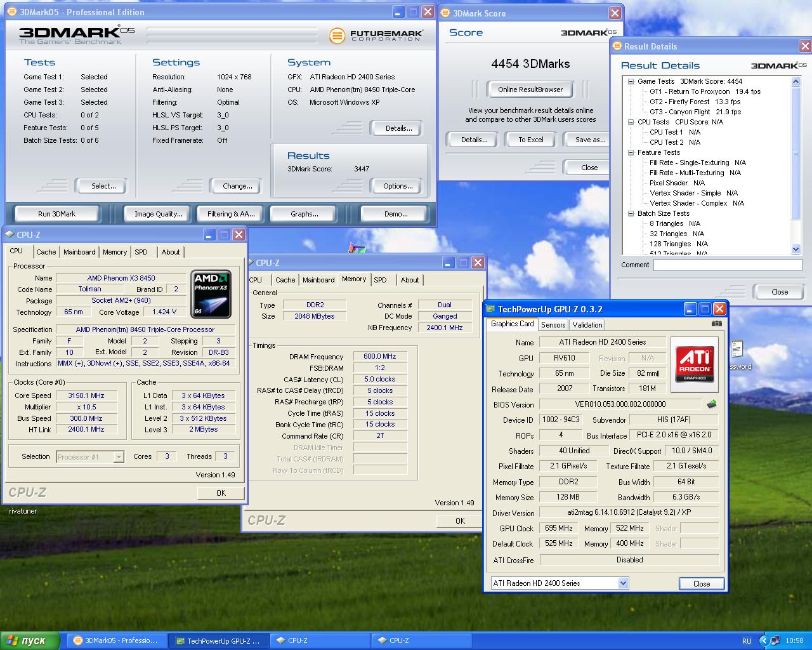Click the Filtering & AA button
Viewport: 812px width, 650px height.
pyautogui.click(x=231, y=214)
